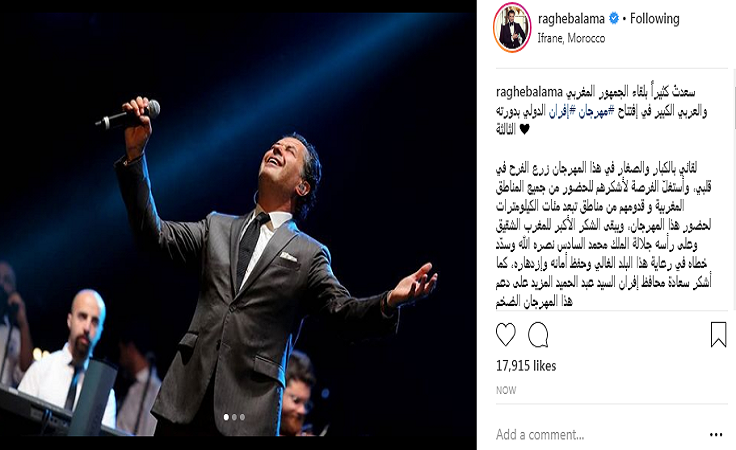
Task: Open the raghebalama profile picture avatar
Action: click(x=512, y=27)
